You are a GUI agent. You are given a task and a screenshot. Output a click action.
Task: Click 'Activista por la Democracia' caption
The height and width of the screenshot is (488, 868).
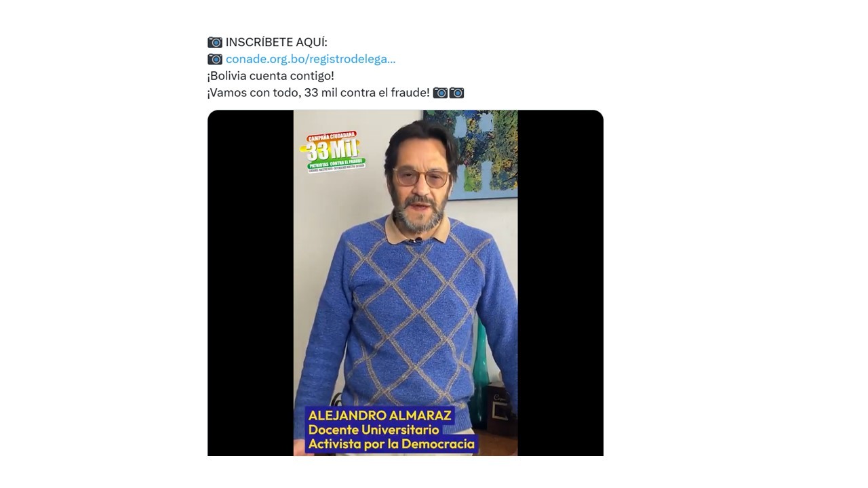tap(391, 445)
